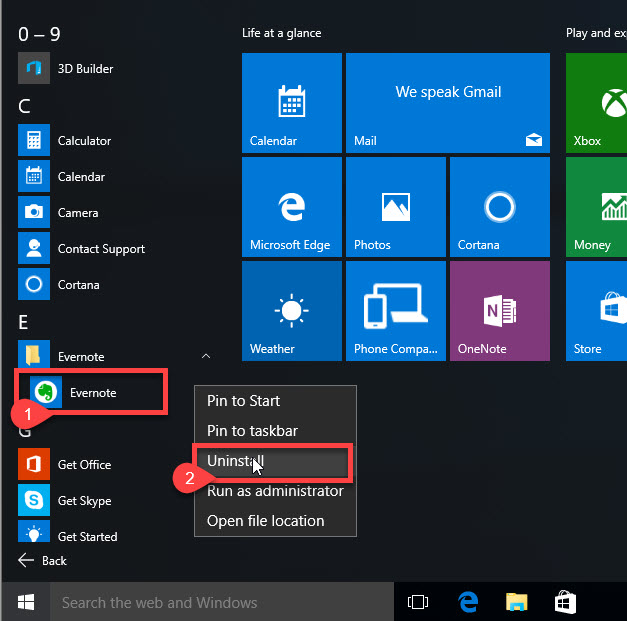Open Cortana in the app list
This screenshot has width=627, height=621.
pos(59,284)
